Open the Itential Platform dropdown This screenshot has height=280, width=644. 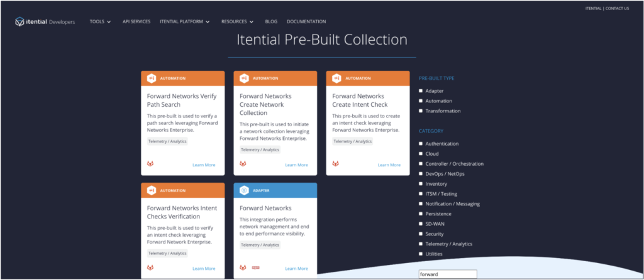click(x=184, y=22)
